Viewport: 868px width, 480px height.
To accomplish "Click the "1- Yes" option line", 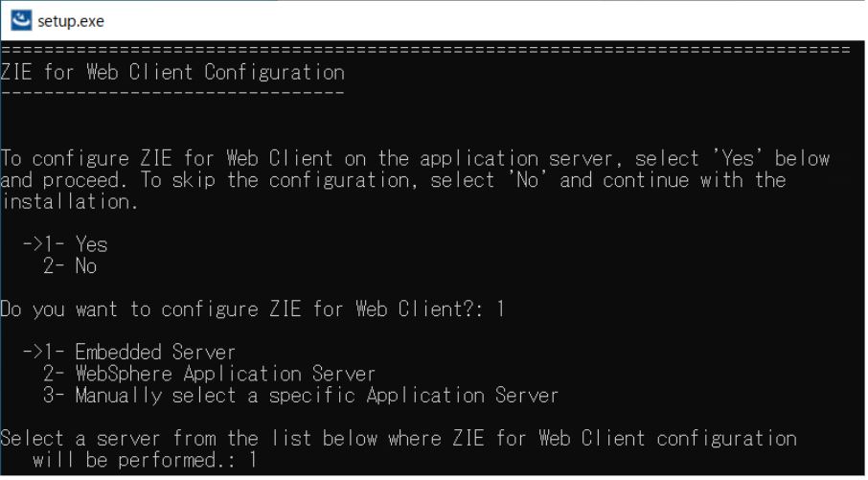I will point(84,245).
